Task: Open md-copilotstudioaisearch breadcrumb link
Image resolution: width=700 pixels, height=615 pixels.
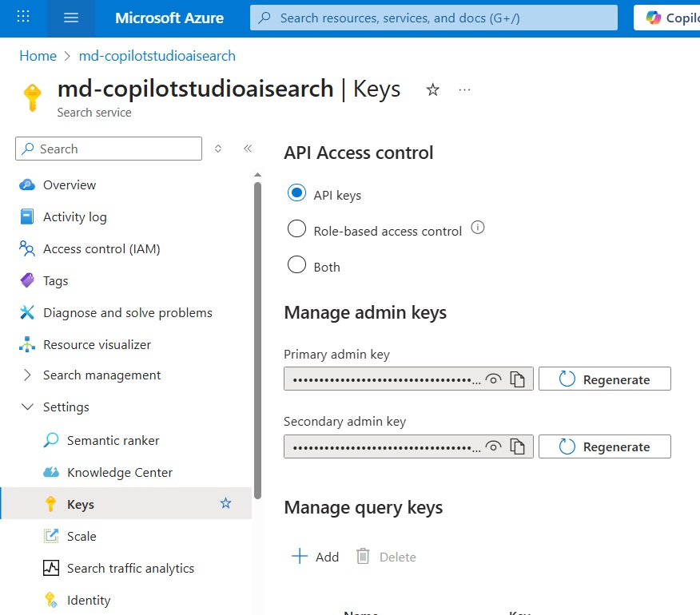Action: tap(157, 56)
